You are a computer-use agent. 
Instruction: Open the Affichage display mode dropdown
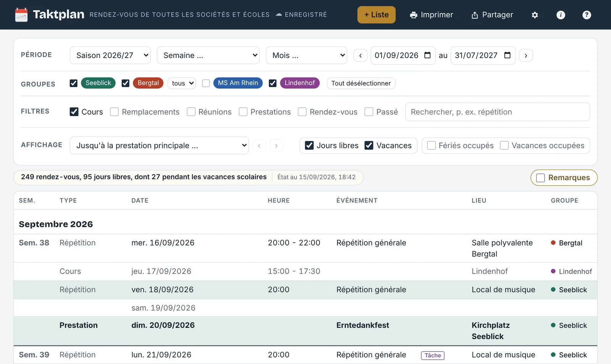159,146
